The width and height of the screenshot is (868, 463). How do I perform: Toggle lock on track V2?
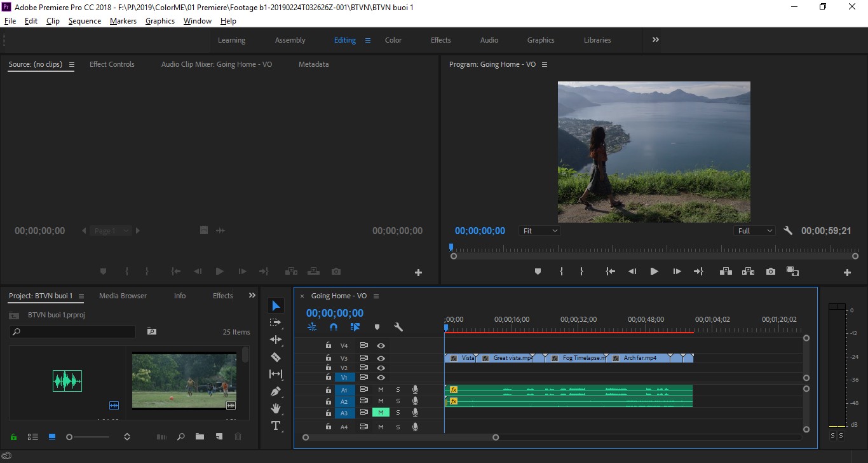(x=328, y=368)
